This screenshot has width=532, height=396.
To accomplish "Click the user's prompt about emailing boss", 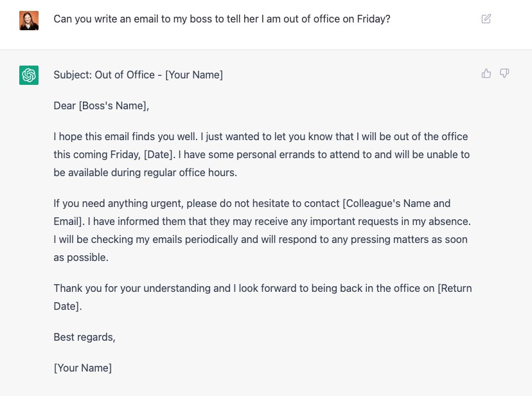I will coord(222,19).
